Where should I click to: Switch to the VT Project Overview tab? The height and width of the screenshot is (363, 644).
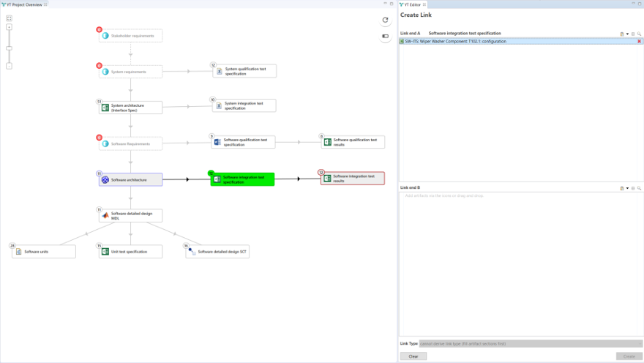tap(24, 4)
